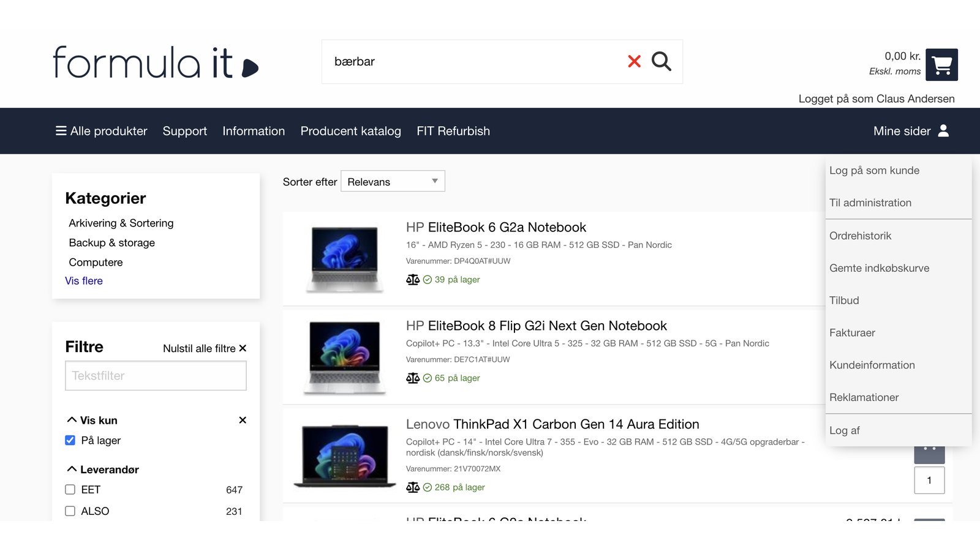The width and height of the screenshot is (980, 551).
Task: Click compare scales icon for HP EliteBook 6 G2a
Action: (x=413, y=280)
